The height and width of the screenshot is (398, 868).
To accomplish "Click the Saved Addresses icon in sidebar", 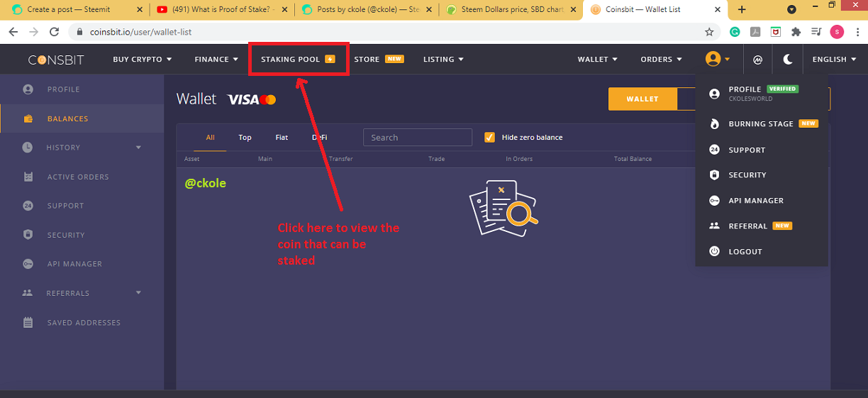I will [x=28, y=323].
